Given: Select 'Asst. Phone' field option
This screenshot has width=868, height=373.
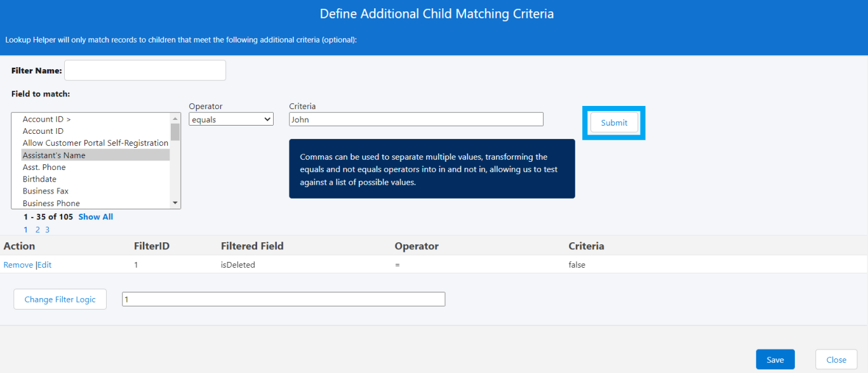Looking at the screenshot, I should tap(44, 167).
